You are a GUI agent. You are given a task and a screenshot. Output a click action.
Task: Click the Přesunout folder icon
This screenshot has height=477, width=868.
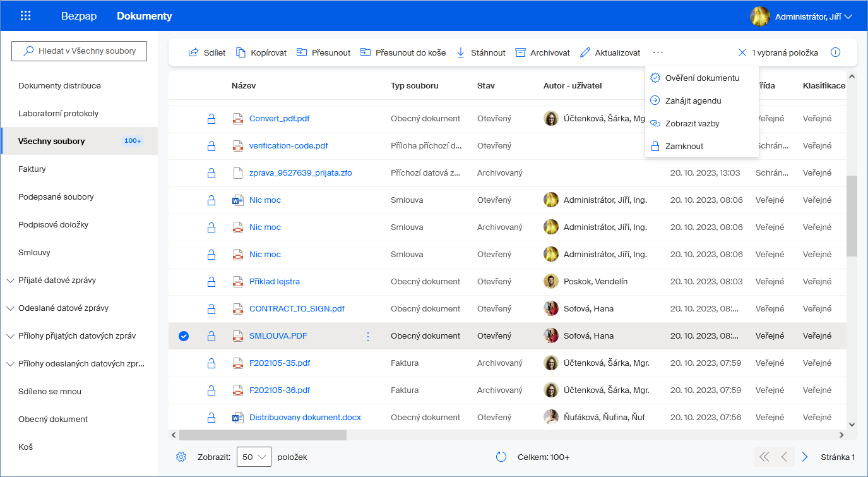pos(302,52)
